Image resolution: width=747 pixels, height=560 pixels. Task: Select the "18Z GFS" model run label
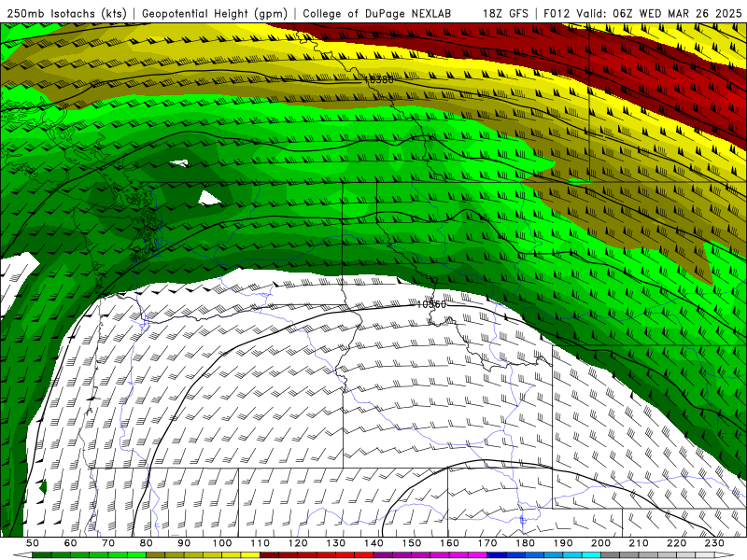tap(505, 13)
